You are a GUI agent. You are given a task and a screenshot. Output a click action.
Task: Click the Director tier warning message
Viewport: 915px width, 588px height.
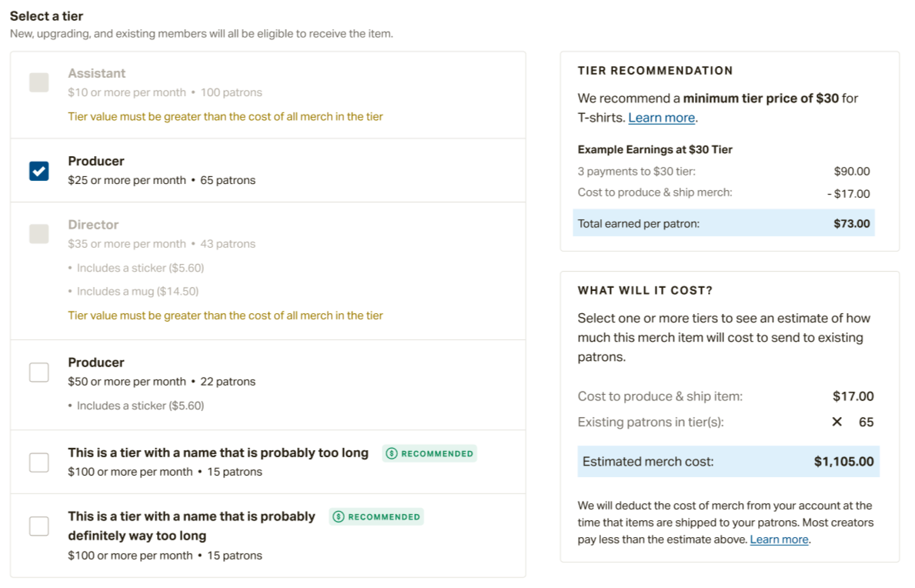pyautogui.click(x=225, y=316)
